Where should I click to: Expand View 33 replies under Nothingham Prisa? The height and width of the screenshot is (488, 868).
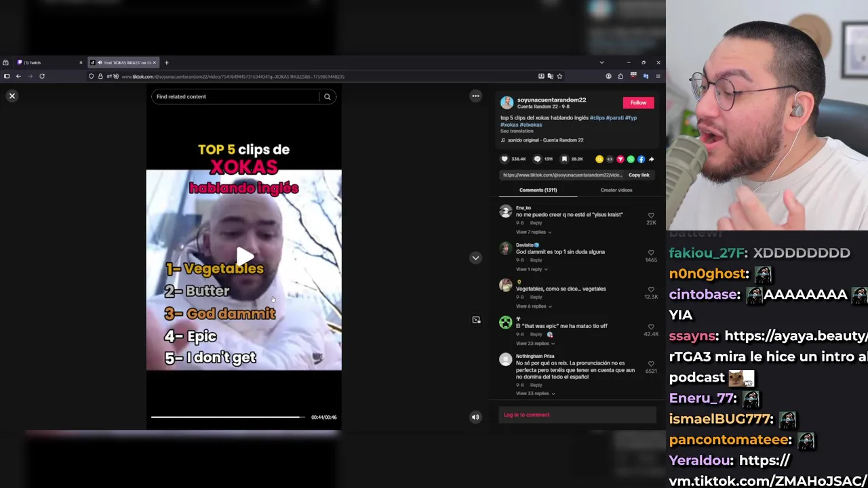pos(534,394)
